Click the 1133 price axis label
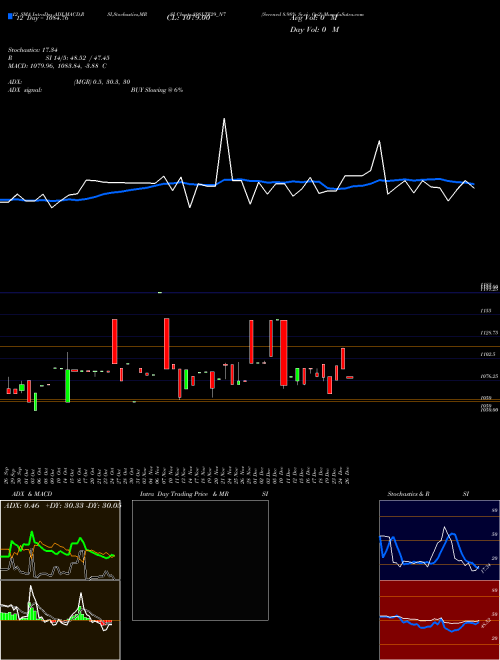 485,311
